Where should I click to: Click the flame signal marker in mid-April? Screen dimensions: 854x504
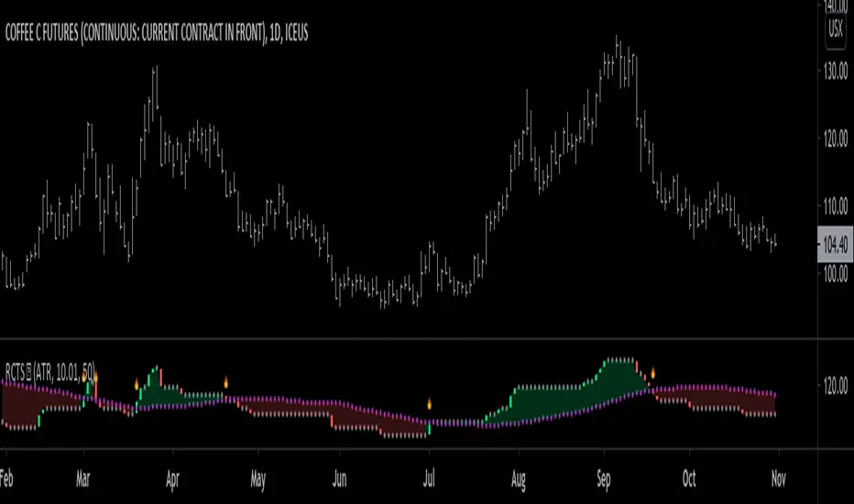[x=225, y=381]
